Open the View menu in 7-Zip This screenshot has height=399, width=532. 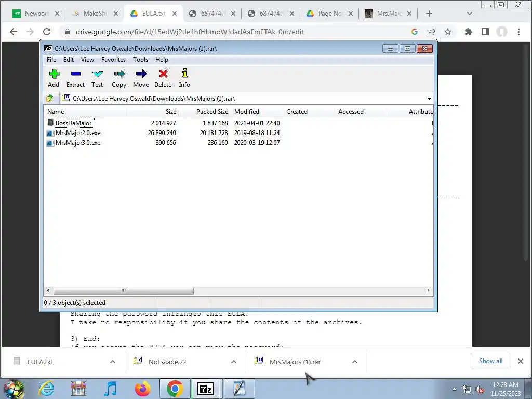click(x=87, y=60)
